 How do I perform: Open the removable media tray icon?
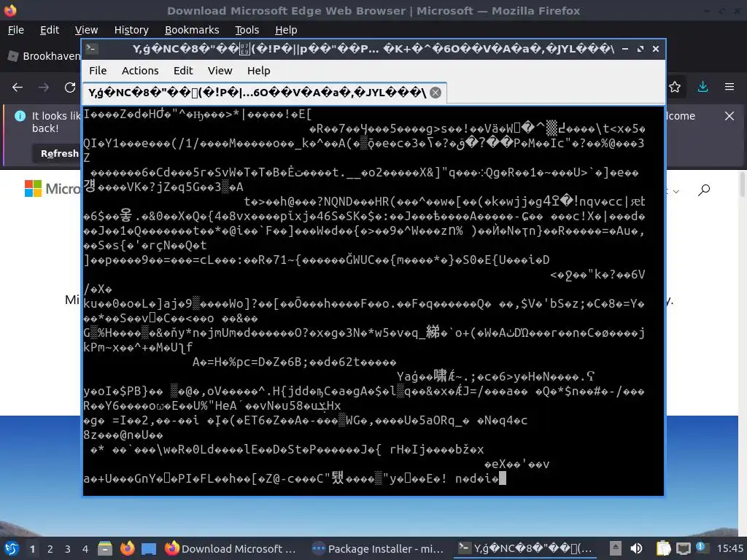(616, 548)
